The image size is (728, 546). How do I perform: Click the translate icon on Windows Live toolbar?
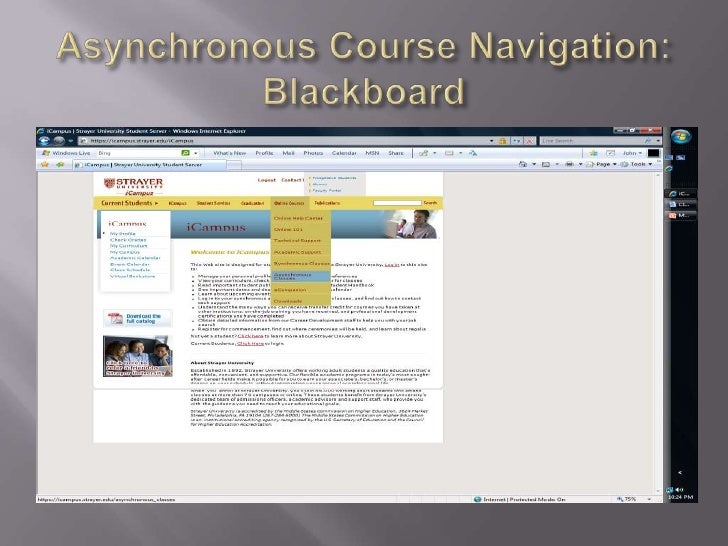click(x=473, y=153)
